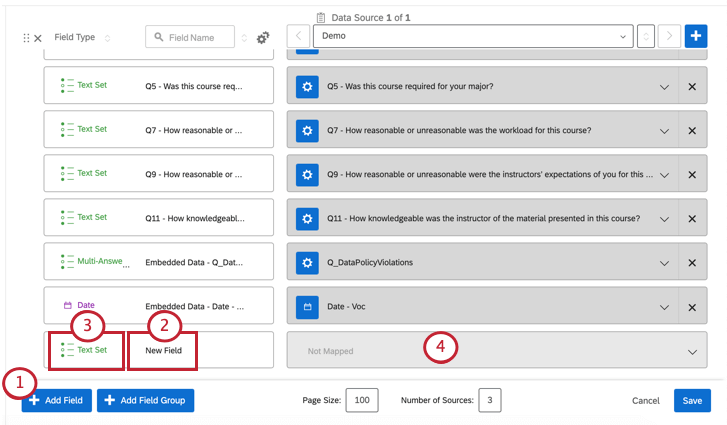
Task: Click the Add Field button
Action: click(x=57, y=401)
